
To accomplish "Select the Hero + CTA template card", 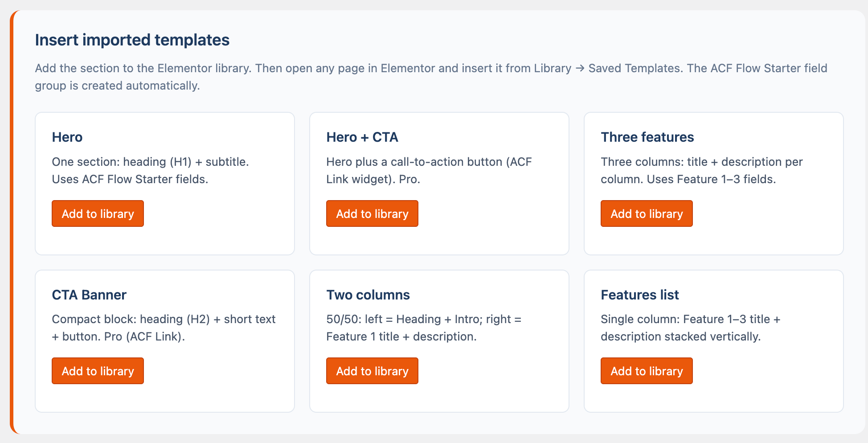I will click(x=439, y=183).
